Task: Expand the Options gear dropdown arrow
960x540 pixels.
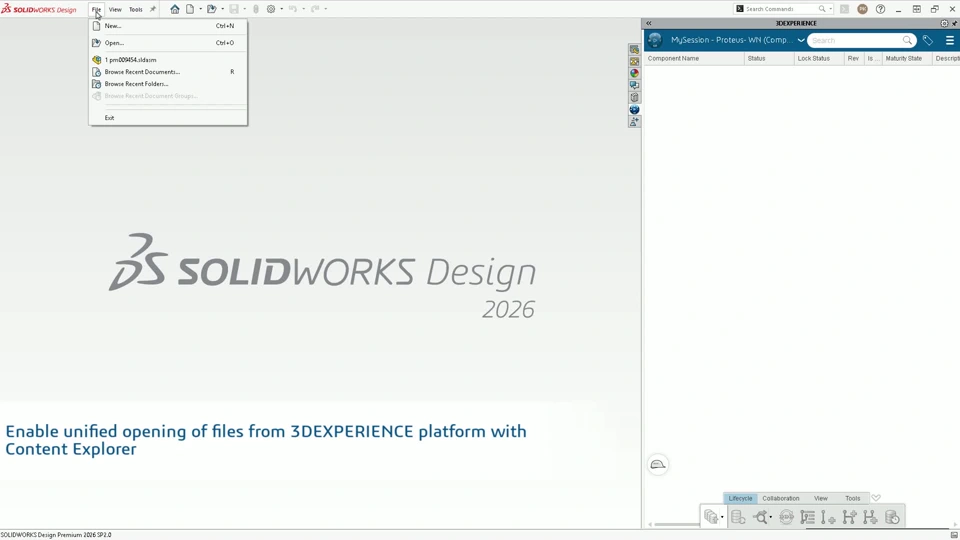Action: (x=281, y=9)
